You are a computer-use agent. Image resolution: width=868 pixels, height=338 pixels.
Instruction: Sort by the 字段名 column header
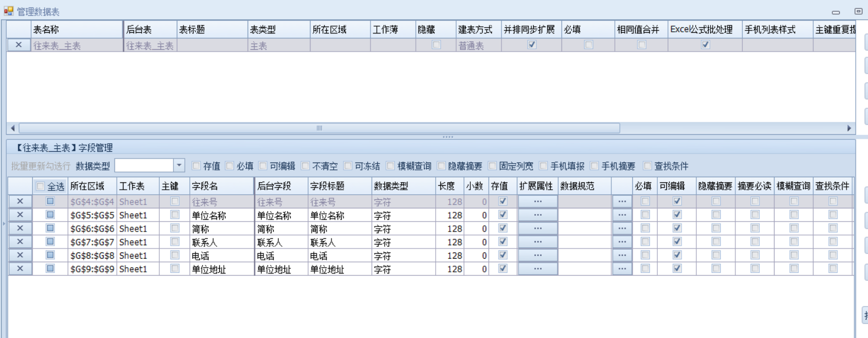[222, 186]
